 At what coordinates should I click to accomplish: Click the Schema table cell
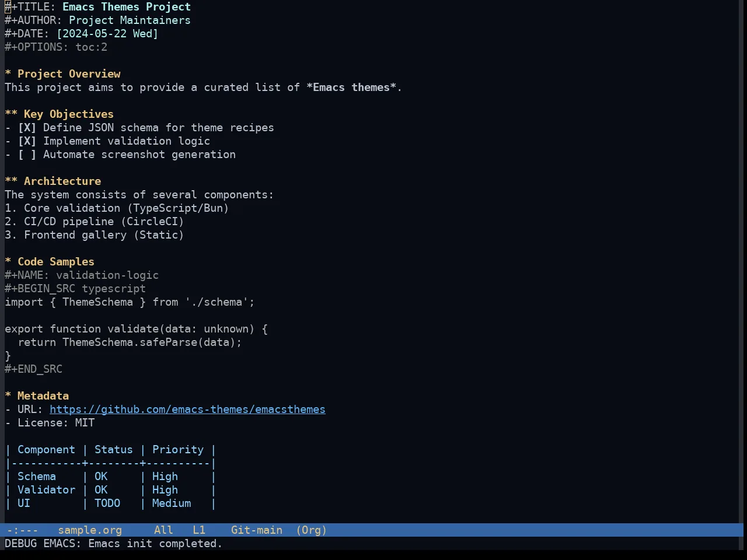[x=37, y=477]
